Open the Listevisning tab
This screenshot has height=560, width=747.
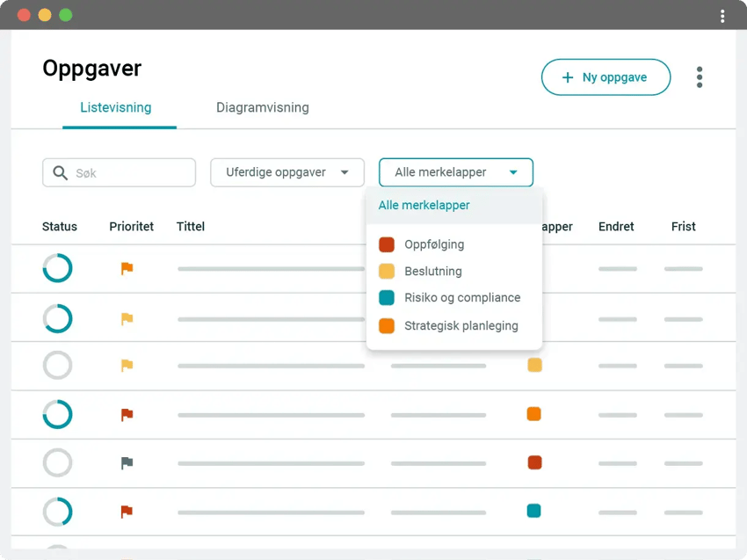coord(116,108)
